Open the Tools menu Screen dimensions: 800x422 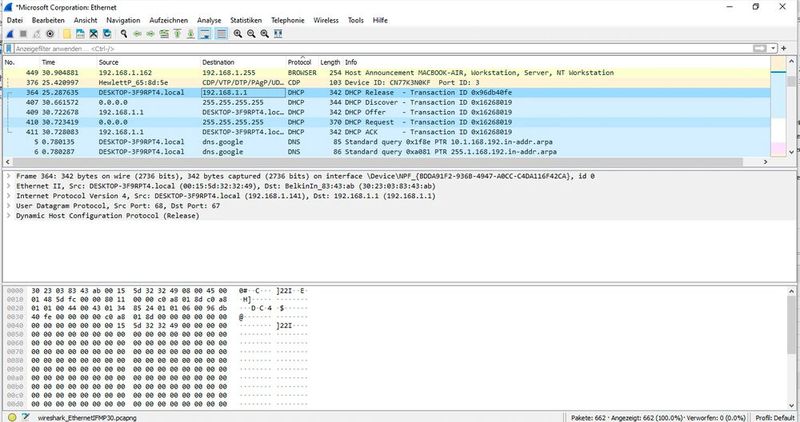(x=356, y=20)
